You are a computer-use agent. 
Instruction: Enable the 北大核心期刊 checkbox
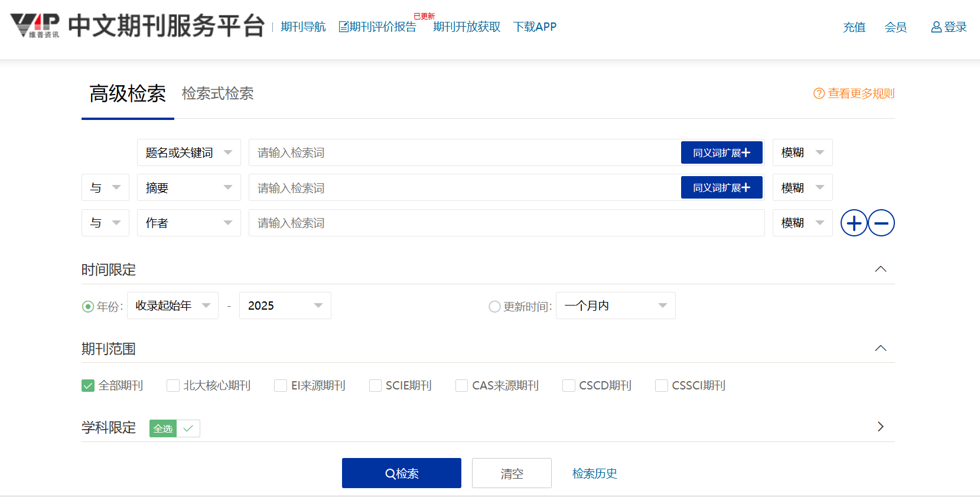[x=173, y=386]
